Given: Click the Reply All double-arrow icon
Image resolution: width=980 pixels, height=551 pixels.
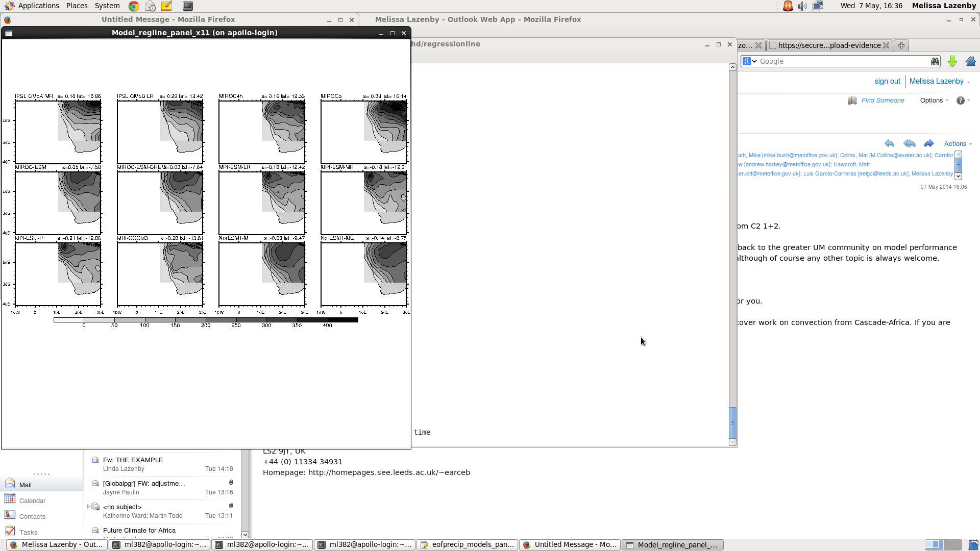Looking at the screenshot, I should 909,143.
